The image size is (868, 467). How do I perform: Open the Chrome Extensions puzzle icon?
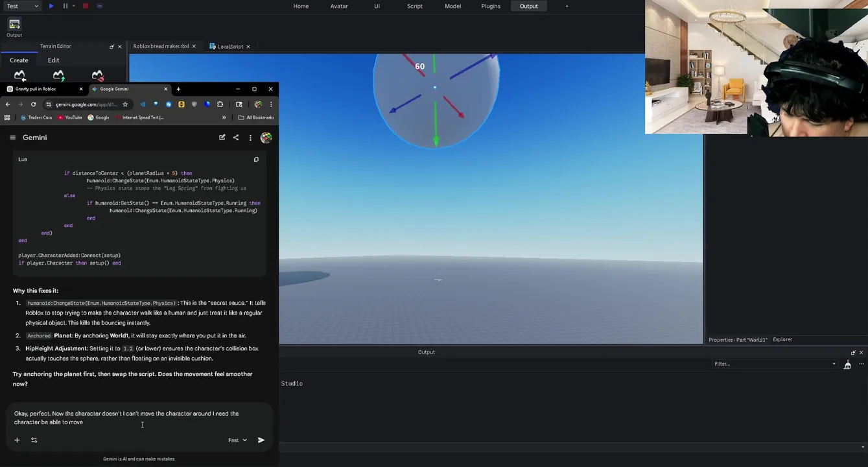point(220,104)
